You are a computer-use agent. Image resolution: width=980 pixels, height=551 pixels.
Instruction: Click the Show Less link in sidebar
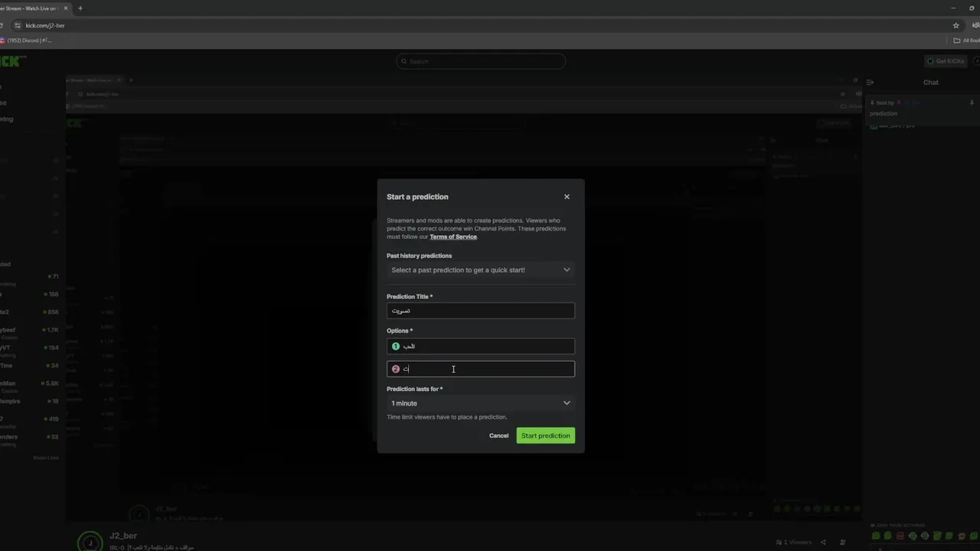(46, 458)
